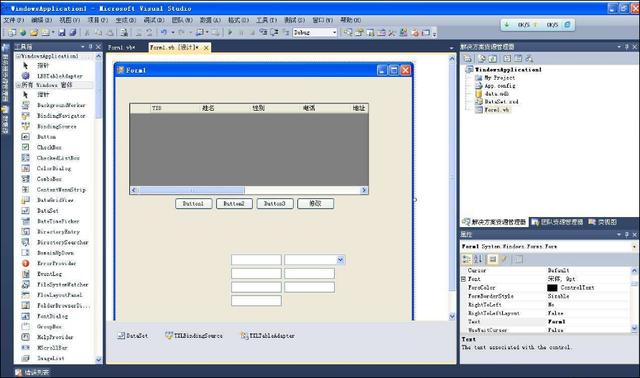Open the 帮助 (Help) menu

[x=350, y=20]
